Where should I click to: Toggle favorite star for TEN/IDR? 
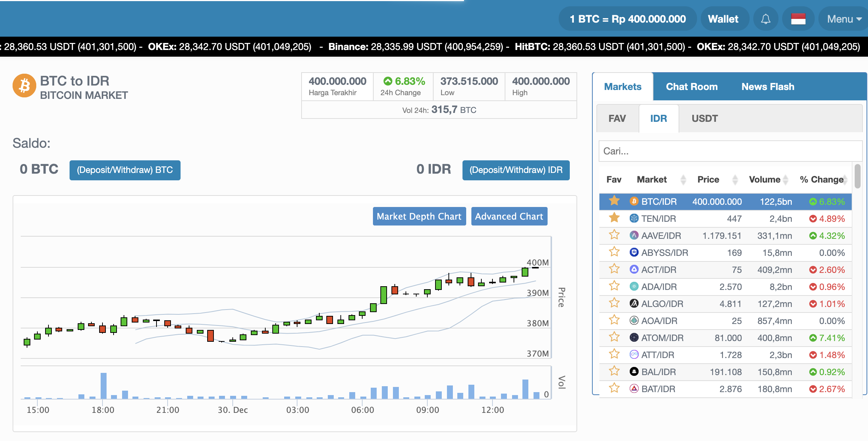(x=614, y=218)
